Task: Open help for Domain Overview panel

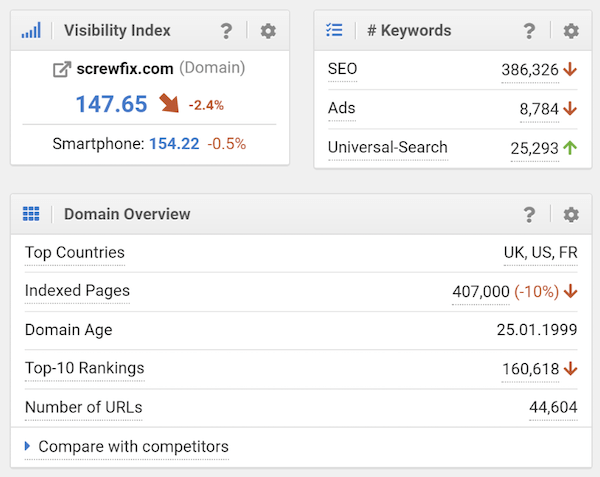Action: (530, 214)
